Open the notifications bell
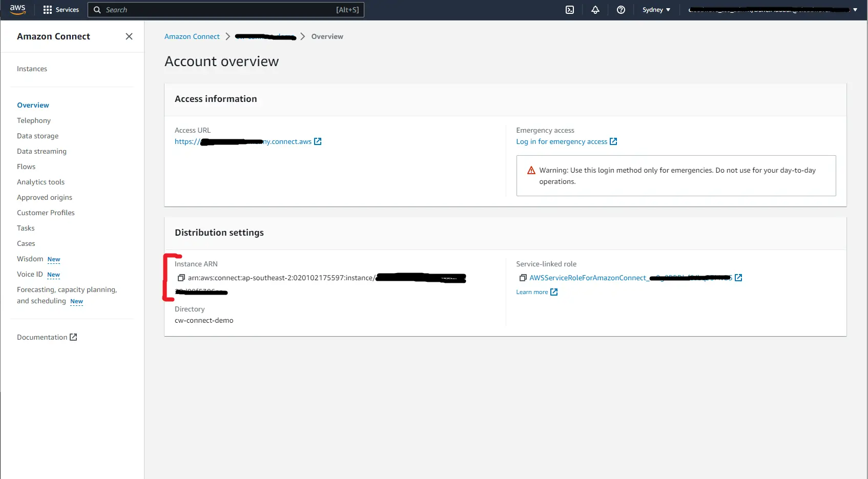Viewport: 868px width, 479px height. [595, 10]
